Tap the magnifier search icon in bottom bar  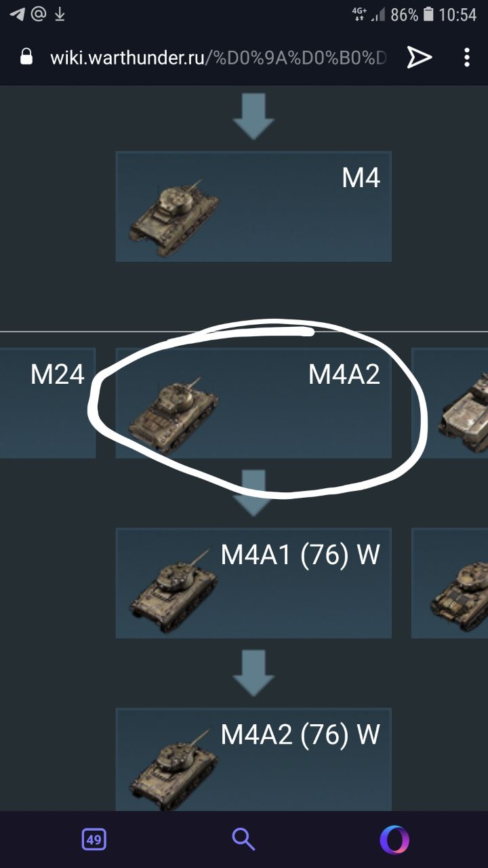click(x=243, y=840)
